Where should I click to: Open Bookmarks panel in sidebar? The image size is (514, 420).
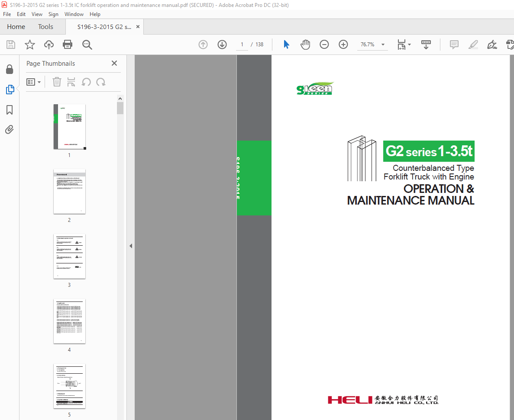[10, 110]
